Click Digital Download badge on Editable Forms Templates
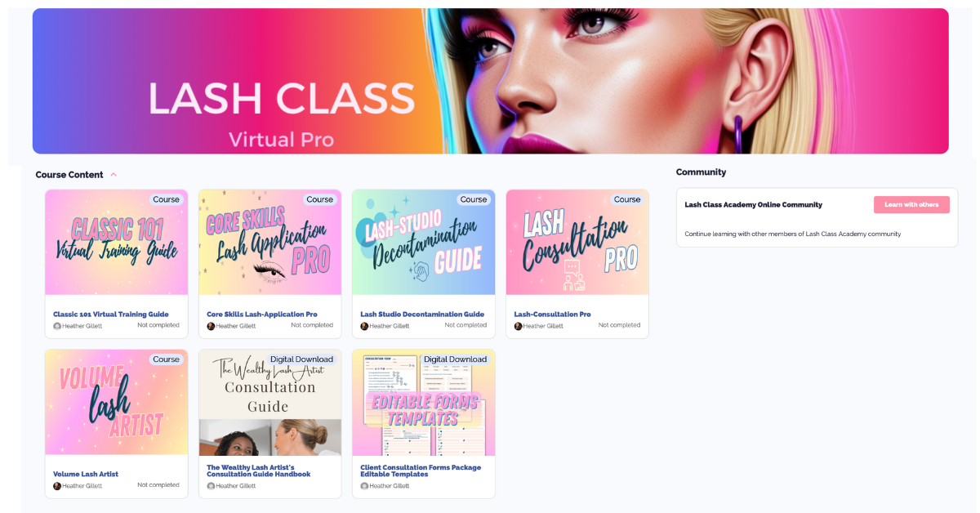Viewport: 980px width, 513px height. pos(455,359)
